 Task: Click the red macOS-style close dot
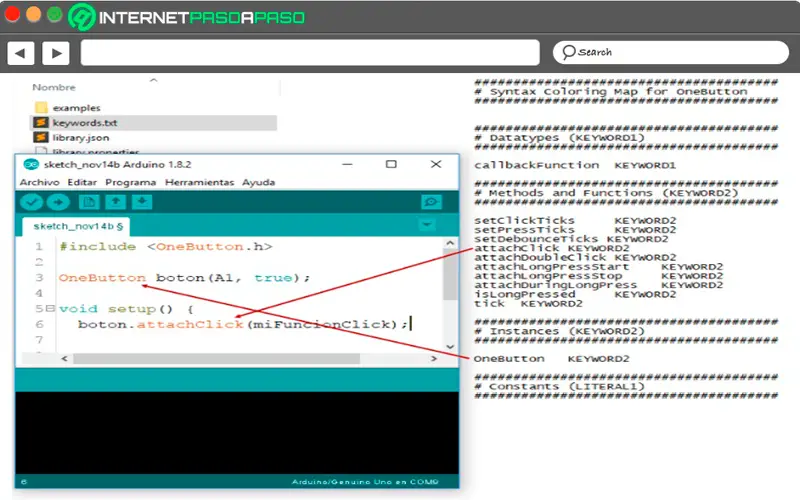pyautogui.click(x=12, y=14)
